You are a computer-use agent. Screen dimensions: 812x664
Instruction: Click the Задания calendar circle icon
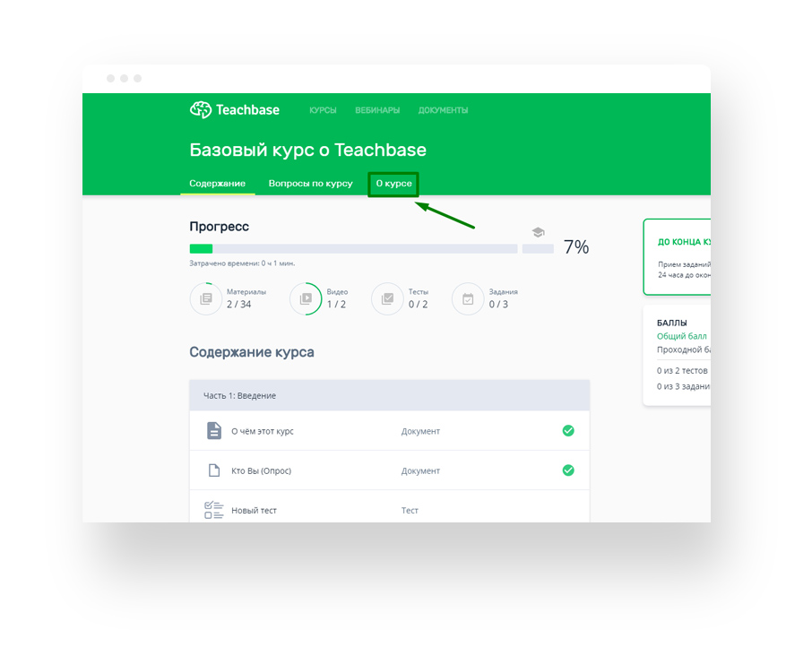point(468,299)
